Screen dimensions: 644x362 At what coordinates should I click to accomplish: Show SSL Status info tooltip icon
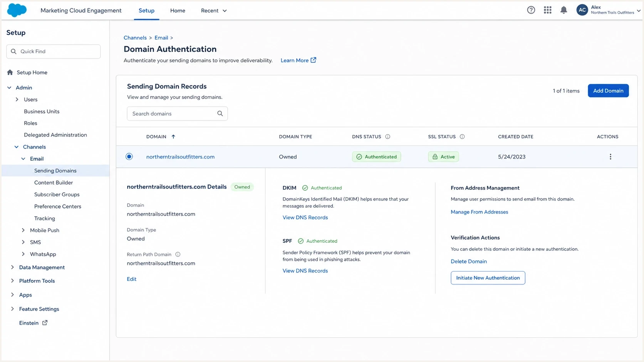point(462,137)
